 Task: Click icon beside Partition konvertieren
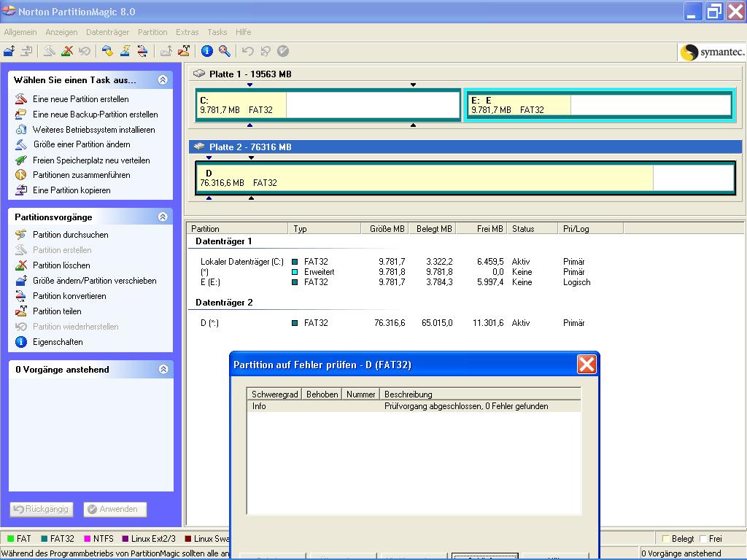pyautogui.click(x=21, y=296)
